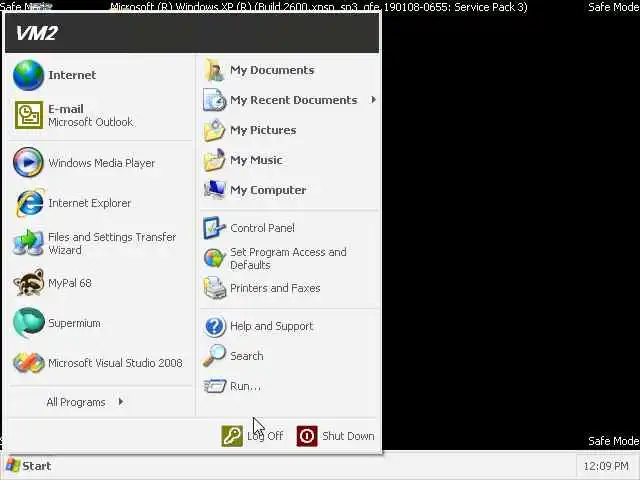Click the My Documents folder icon

point(215,70)
